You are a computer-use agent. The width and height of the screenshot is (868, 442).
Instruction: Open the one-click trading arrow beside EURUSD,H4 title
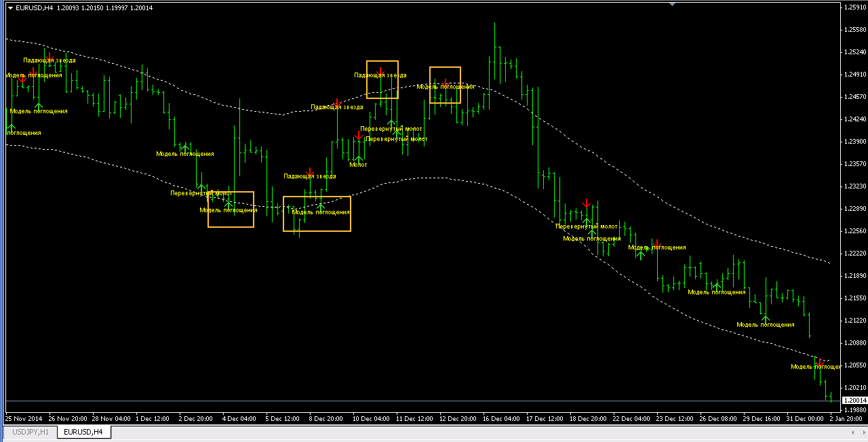[10, 7]
